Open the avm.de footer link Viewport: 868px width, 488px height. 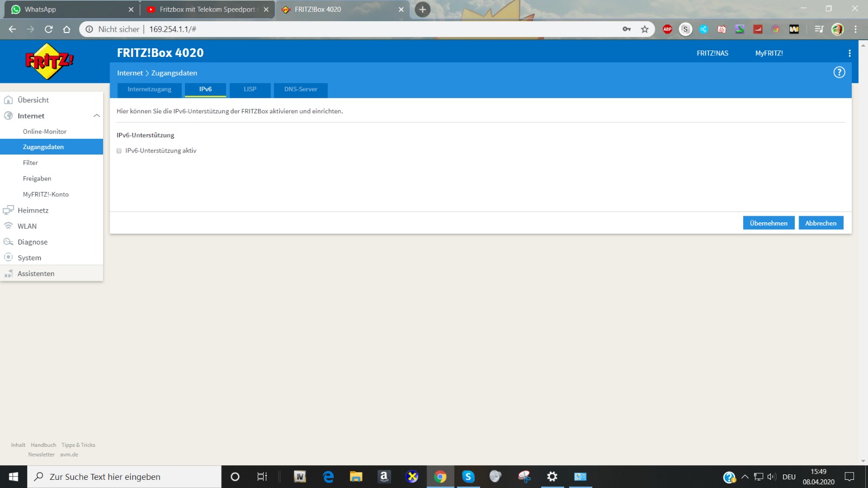(69, 455)
